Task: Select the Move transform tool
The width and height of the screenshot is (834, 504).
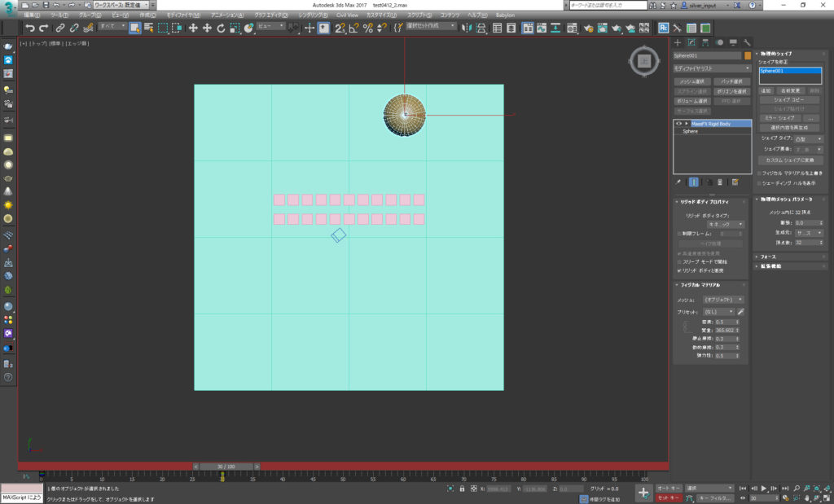Action: point(193,28)
